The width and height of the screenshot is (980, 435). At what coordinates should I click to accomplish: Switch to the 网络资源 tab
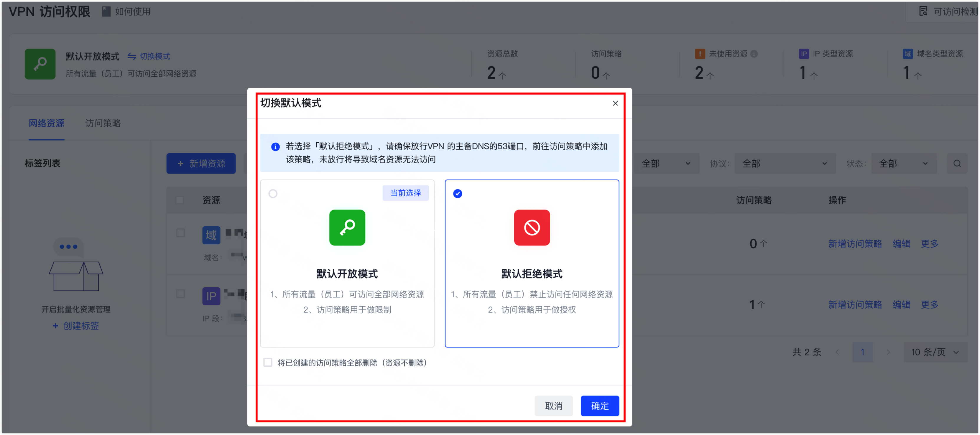pos(46,123)
